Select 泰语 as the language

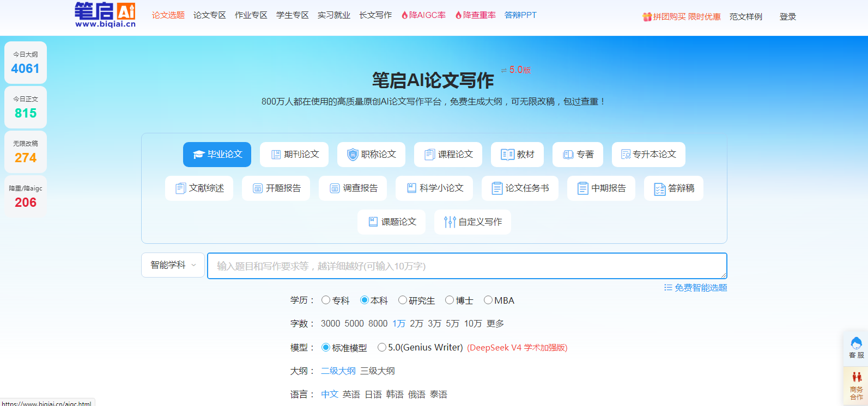click(x=439, y=394)
